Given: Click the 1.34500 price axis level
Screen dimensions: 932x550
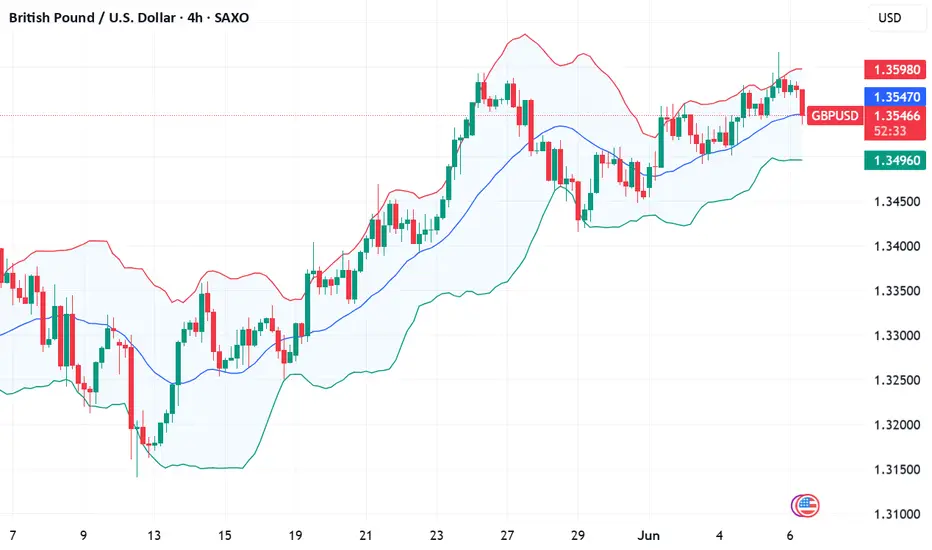Looking at the screenshot, I should click(x=897, y=202).
